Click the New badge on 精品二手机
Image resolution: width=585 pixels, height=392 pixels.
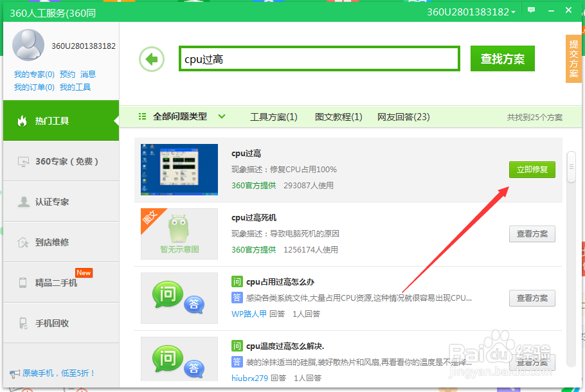pos(84,272)
